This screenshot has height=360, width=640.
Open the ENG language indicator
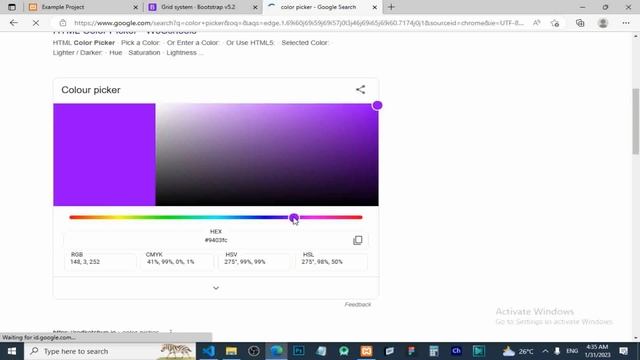[x=572, y=351]
